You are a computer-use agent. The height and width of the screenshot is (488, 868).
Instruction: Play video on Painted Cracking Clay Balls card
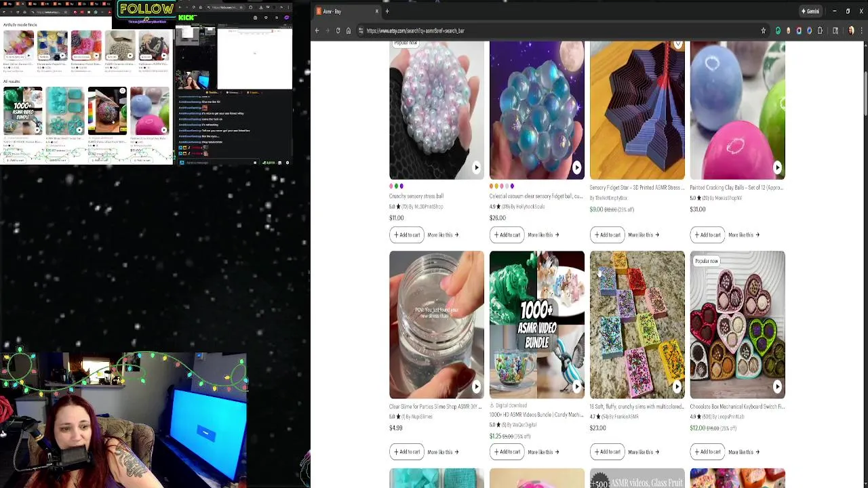[x=777, y=167]
